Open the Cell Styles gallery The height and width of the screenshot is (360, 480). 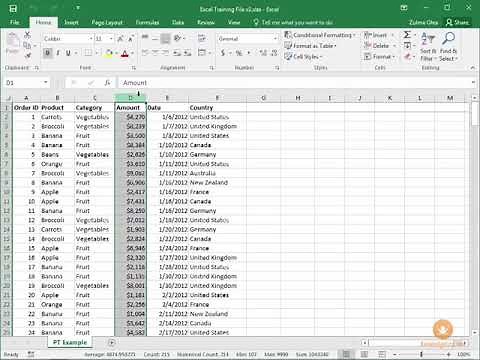(303, 56)
